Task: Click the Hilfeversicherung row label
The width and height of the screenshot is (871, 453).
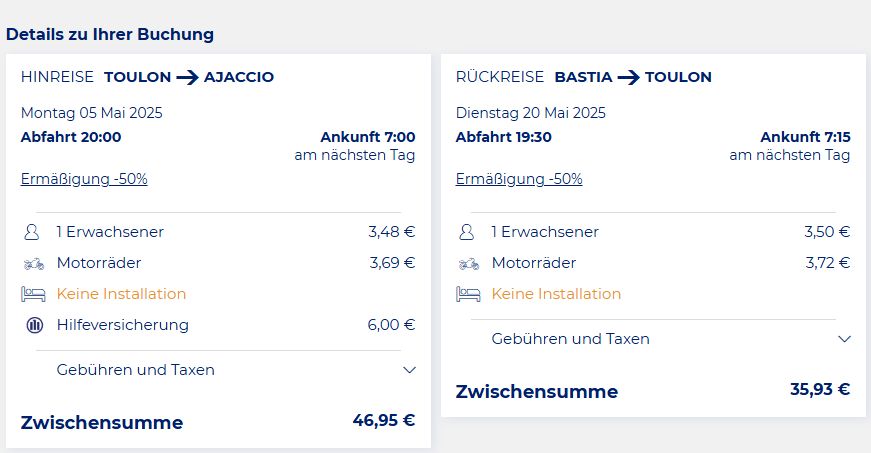Action: click(x=122, y=325)
